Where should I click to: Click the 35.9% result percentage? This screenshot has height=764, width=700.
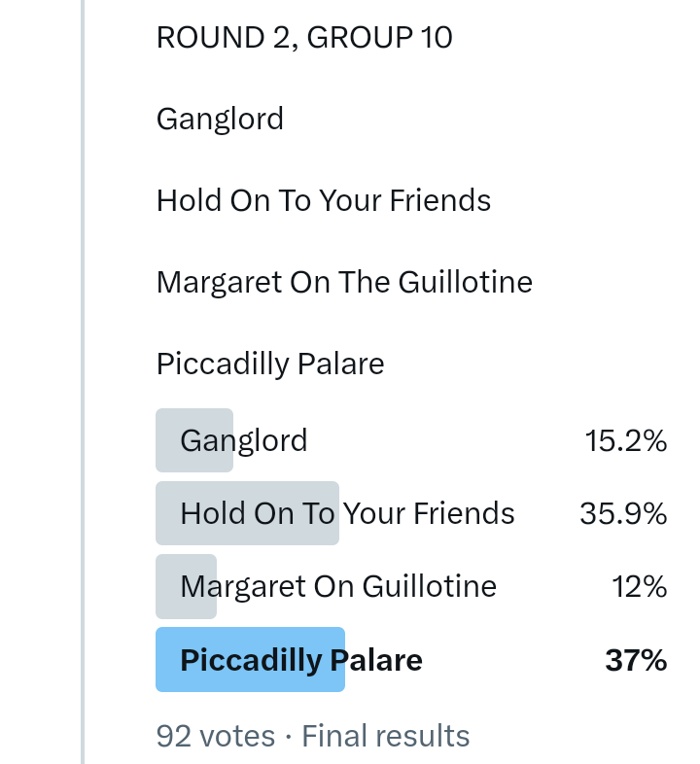[623, 513]
